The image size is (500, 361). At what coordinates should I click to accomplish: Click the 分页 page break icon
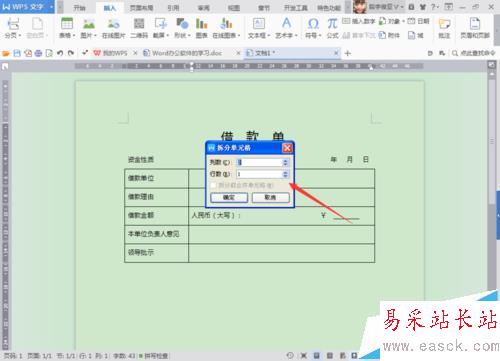[x=13, y=24]
